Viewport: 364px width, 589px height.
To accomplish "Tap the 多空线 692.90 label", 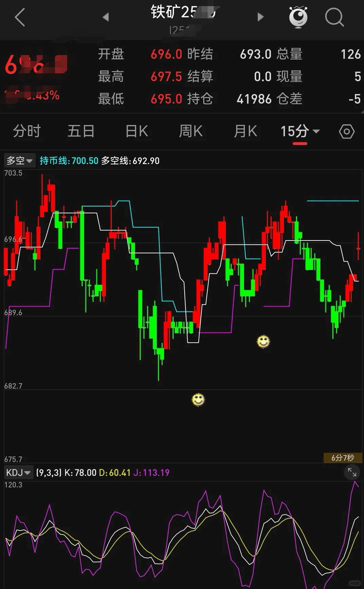I will click(130, 161).
